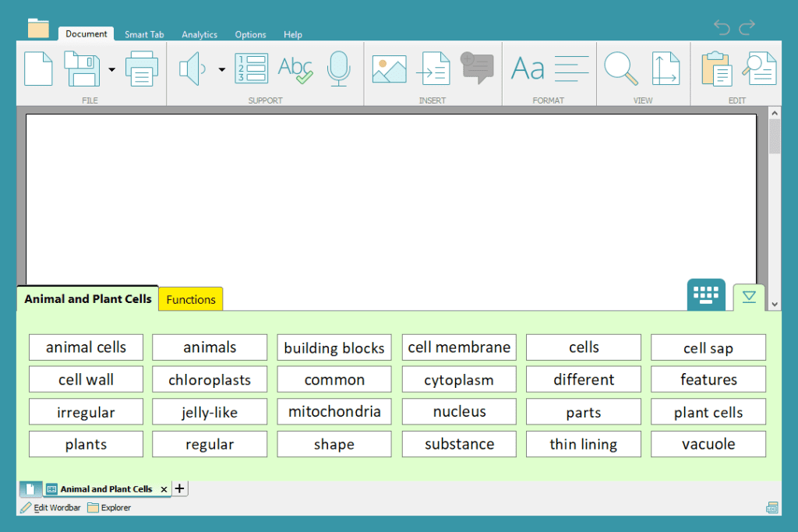Viewport: 798px width, 532px height.
Task: Insert the word "features"
Action: (708, 379)
